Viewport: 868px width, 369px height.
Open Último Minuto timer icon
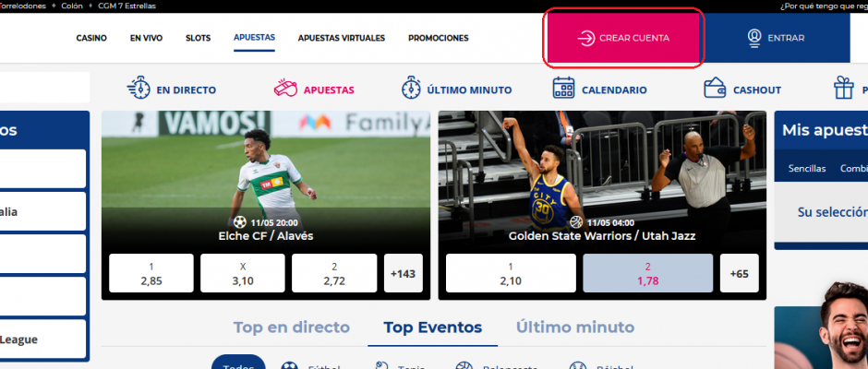tap(411, 89)
